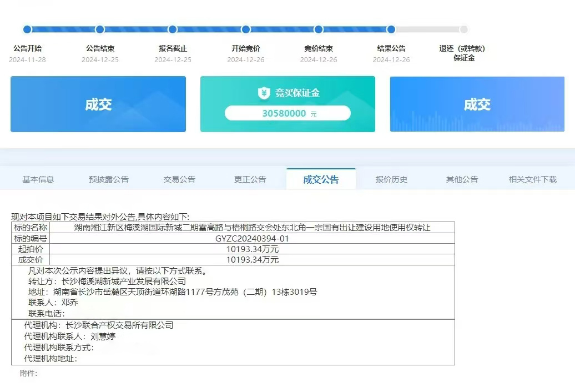The image size is (575, 392).
Task: Select the 成交公告 tab
Action: [321, 179]
